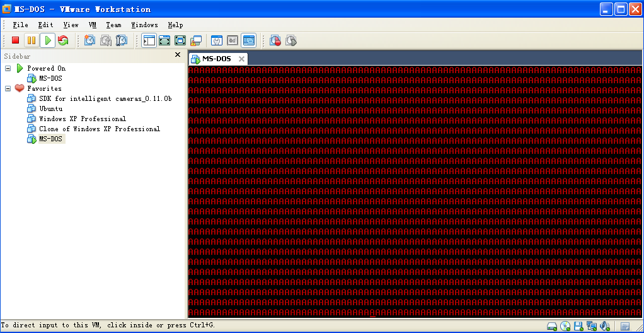This screenshot has width=644, height=333.
Task: Open the Help menu
Action: click(x=175, y=25)
